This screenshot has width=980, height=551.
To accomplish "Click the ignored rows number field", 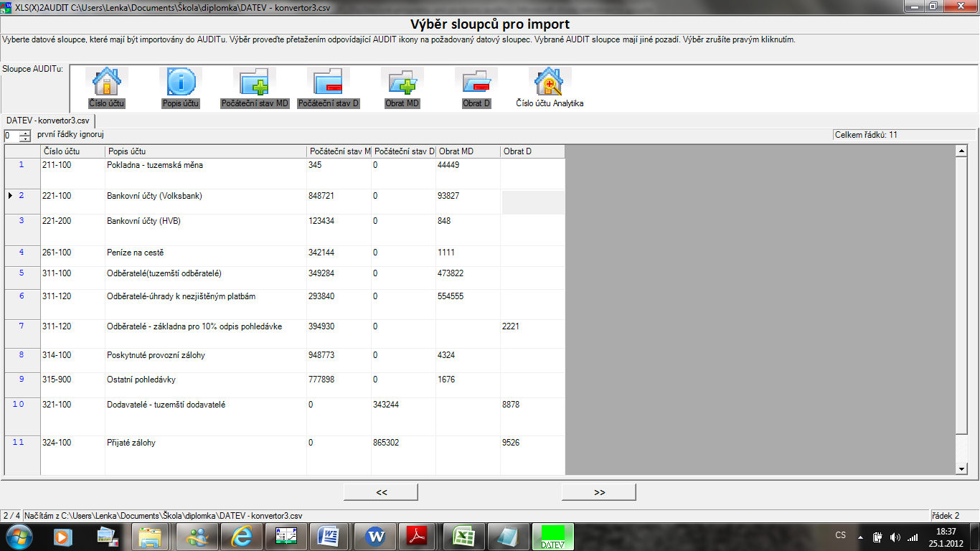I will coord(11,136).
